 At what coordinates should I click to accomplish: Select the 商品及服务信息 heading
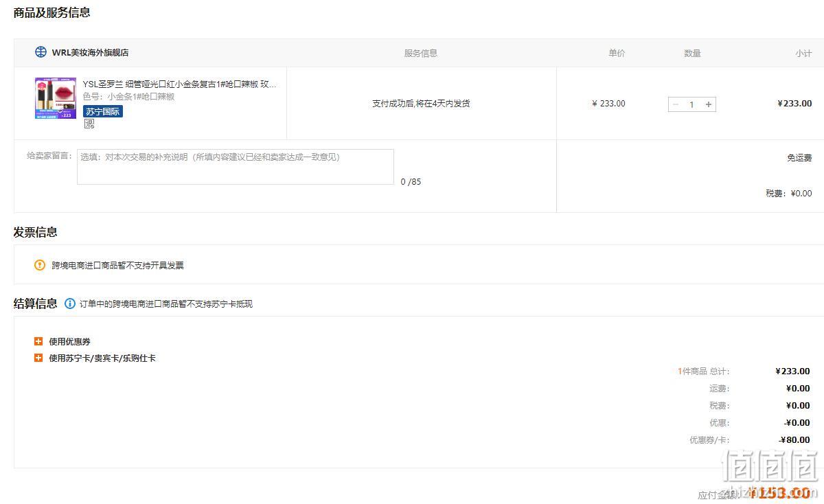pyautogui.click(x=51, y=12)
